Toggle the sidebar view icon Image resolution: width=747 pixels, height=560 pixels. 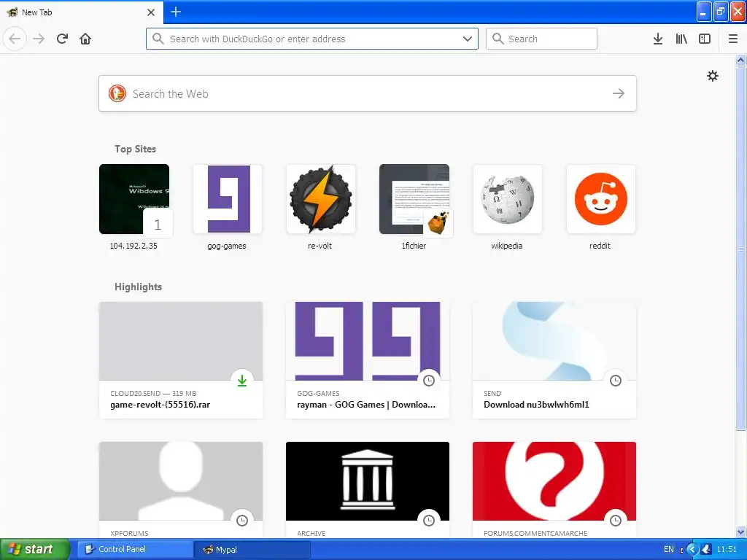point(705,39)
